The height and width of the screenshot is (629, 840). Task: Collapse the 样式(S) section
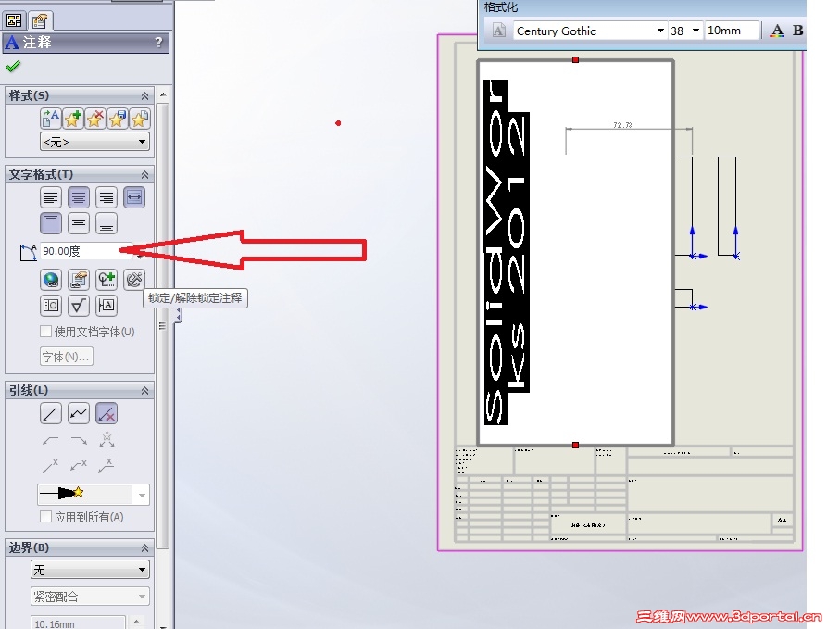pos(144,96)
